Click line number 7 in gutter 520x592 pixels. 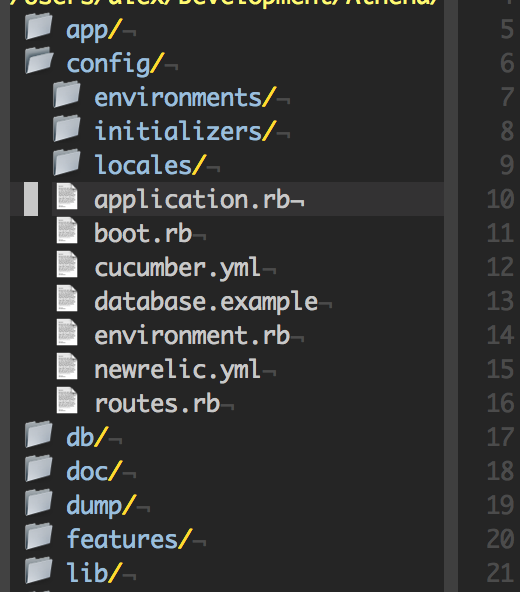click(x=507, y=97)
